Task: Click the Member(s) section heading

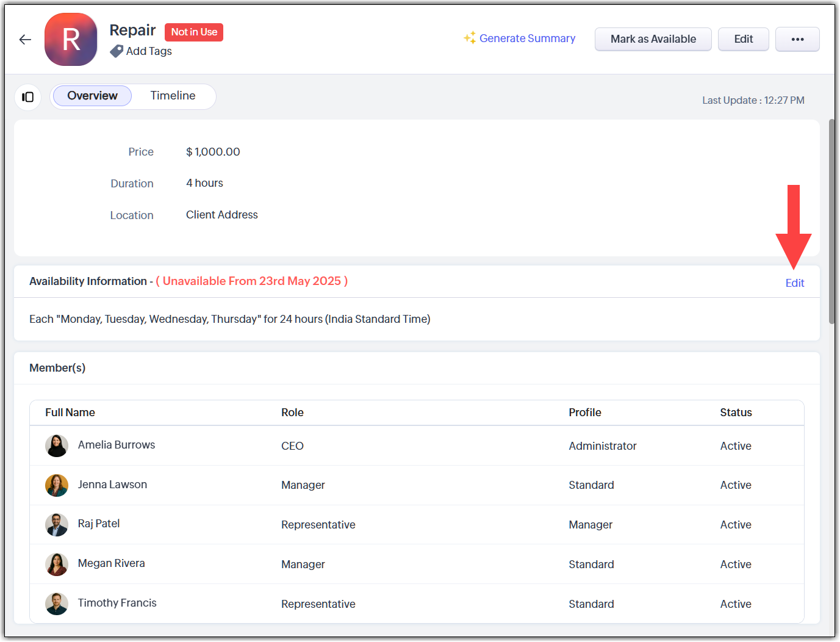Action: 57,368
